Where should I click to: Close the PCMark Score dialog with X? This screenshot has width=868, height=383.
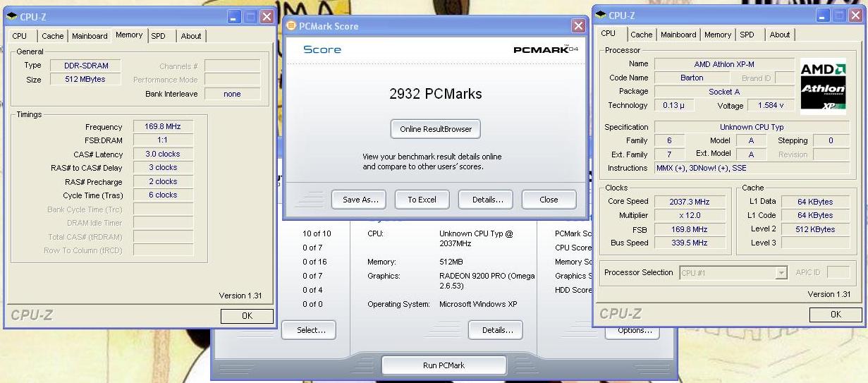click(578, 26)
